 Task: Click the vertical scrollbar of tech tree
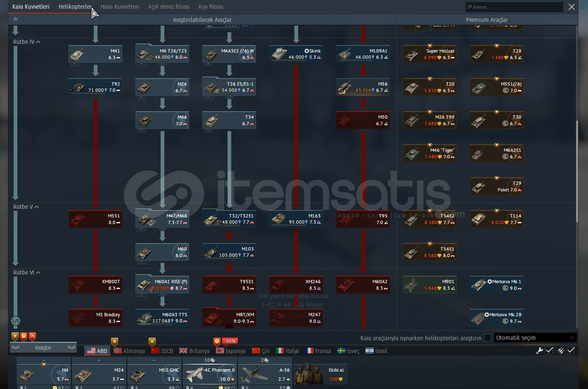point(578,172)
